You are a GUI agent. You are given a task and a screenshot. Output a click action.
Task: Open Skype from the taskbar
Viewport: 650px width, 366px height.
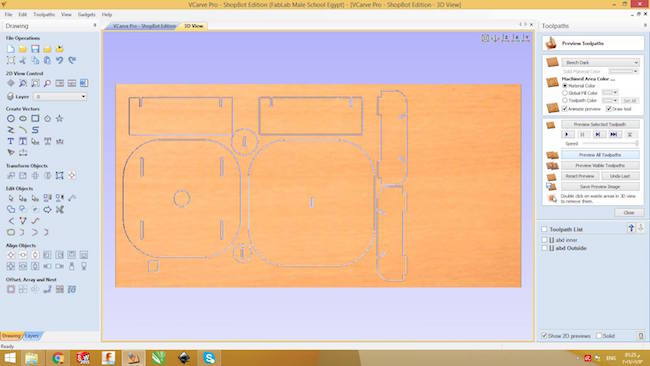pos(209,358)
